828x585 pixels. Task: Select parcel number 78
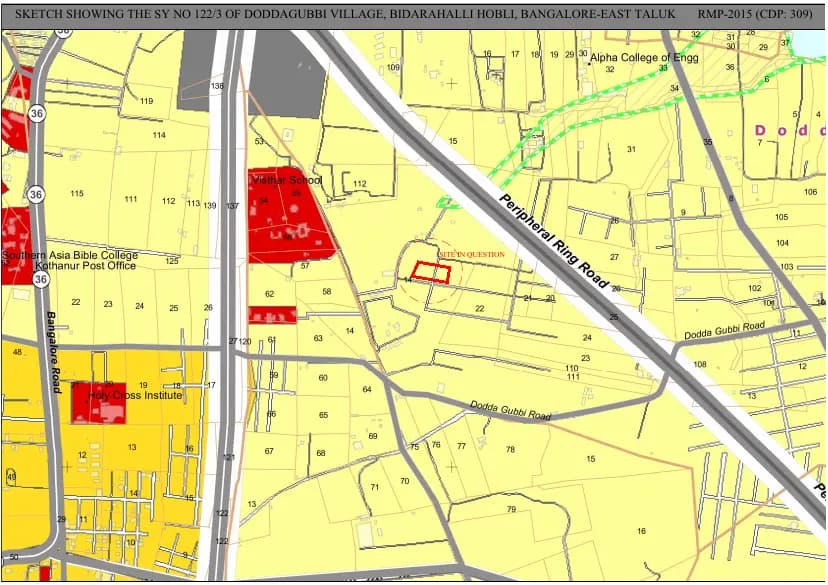(x=510, y=449)
